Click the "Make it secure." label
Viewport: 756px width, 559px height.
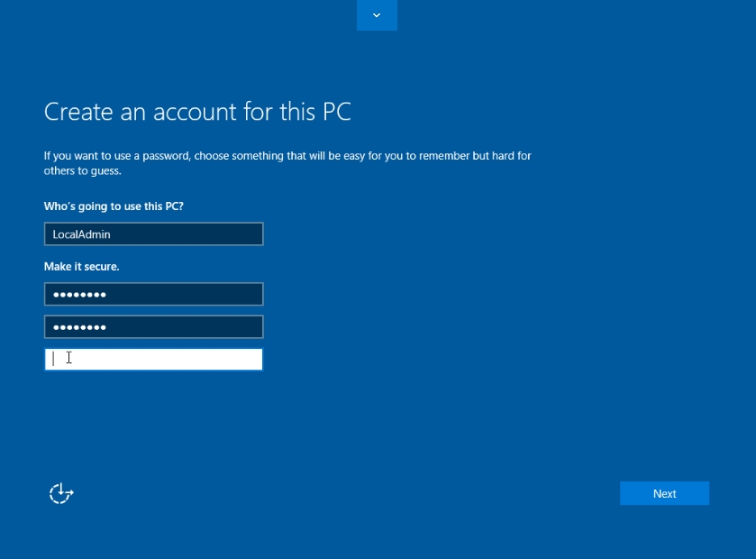(81, 267)
